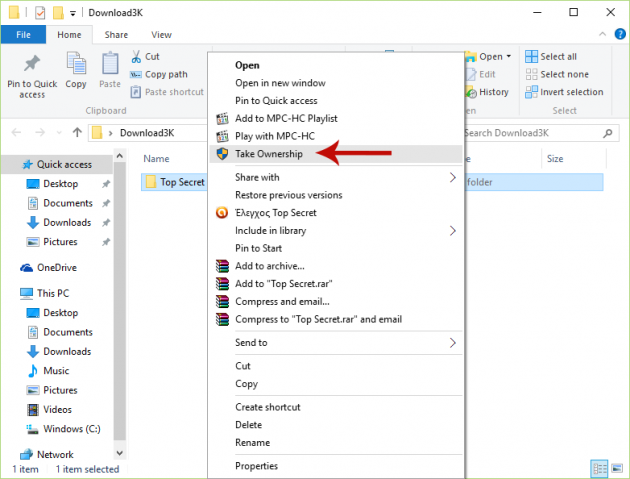630x479 pixels.
Task: Open Downloads under Quick access
Action: (67, 222)
